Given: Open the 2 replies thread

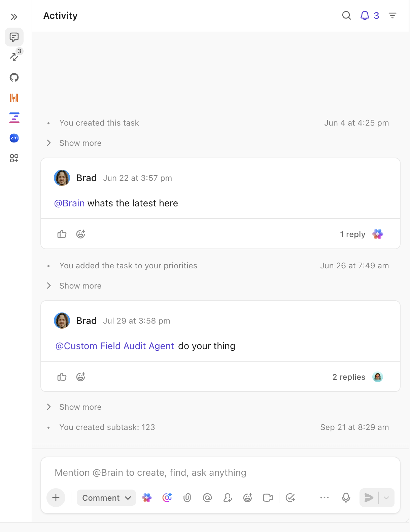Looking at the screenshot, I should pos(349,377).
